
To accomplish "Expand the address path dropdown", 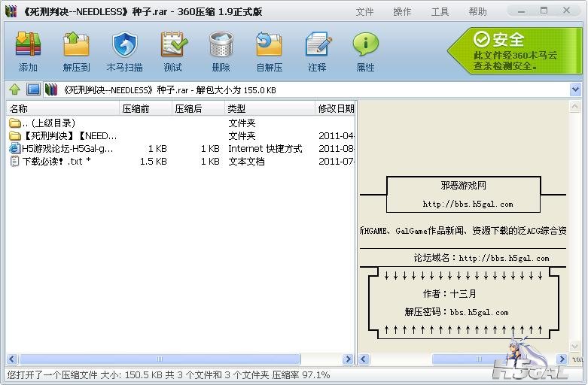I will (575, 89).
